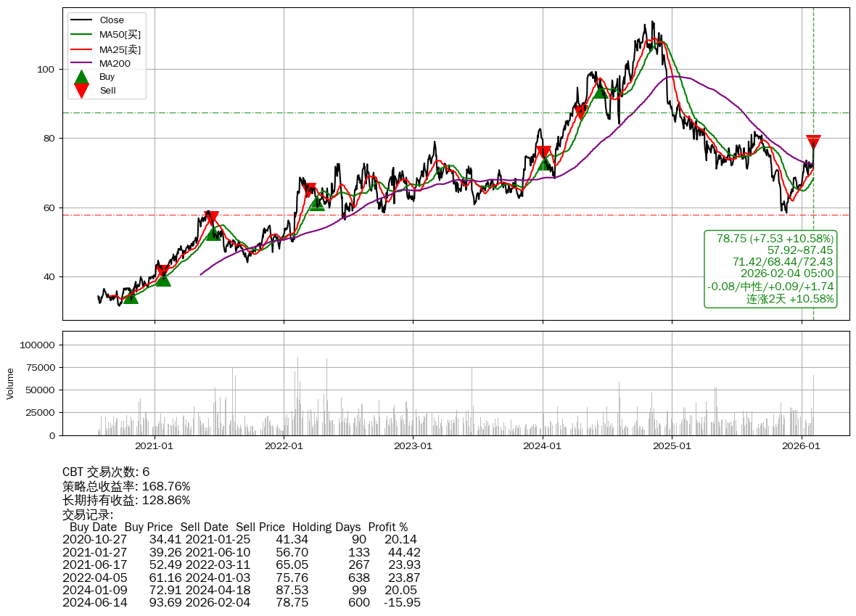
Task: Click the 2026-01 x-axis tick label
Action: (x=801, y=446)
